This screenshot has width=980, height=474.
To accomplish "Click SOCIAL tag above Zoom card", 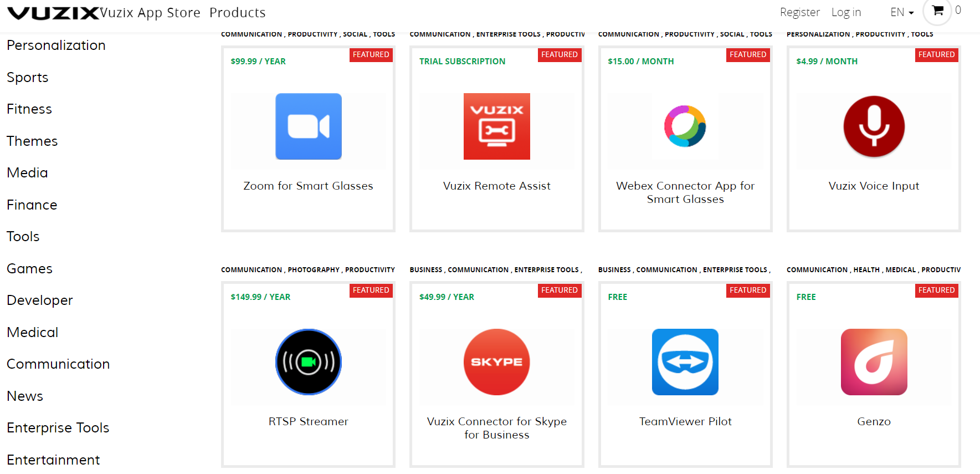I will 355,34.
